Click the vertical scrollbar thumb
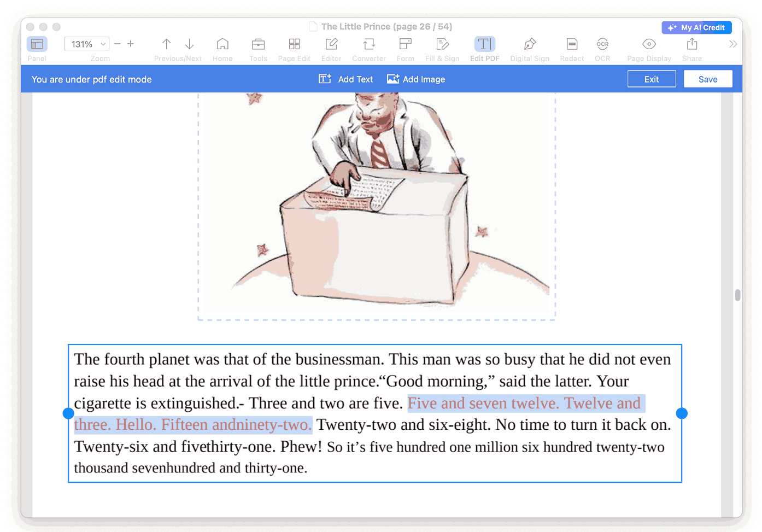Screen dimensions: 762x532 [x=737, y=295]
